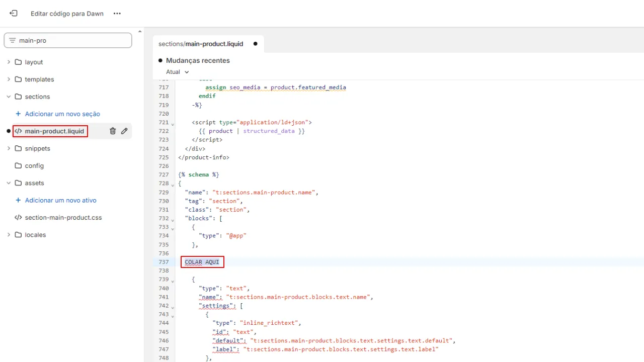Rename main-product.liquid with pencil icon
The image size is (644, 362).
click(124, 131)
